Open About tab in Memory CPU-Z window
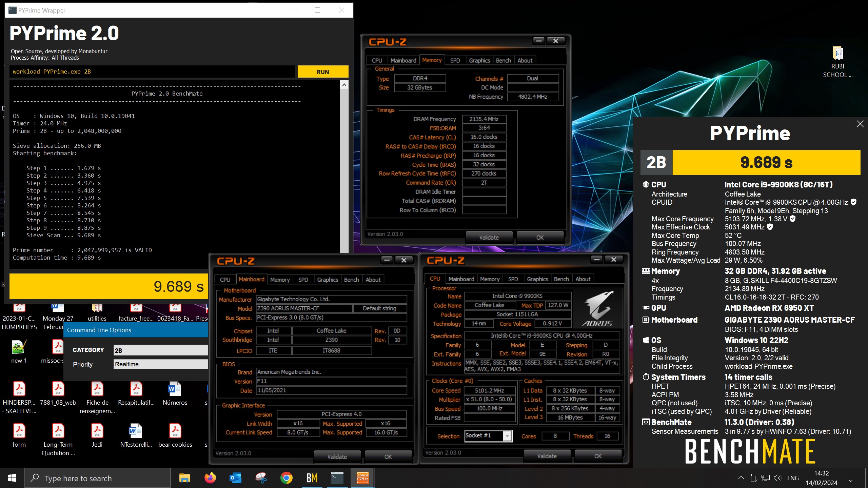Image resolution: width=868 pixels, height=488 pixels. (x=525, y=60)
